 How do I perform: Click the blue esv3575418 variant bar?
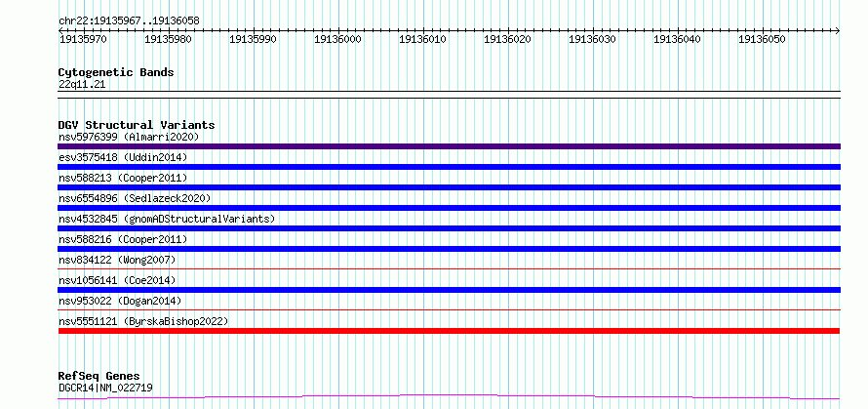[449, 167]
